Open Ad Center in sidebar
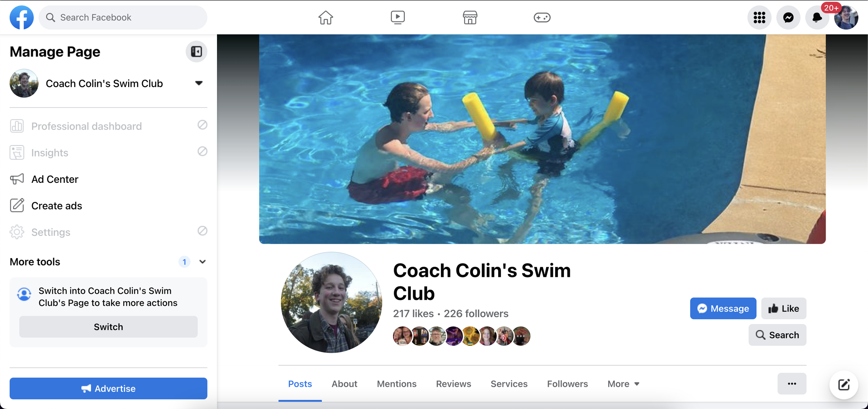 (55, 179)
